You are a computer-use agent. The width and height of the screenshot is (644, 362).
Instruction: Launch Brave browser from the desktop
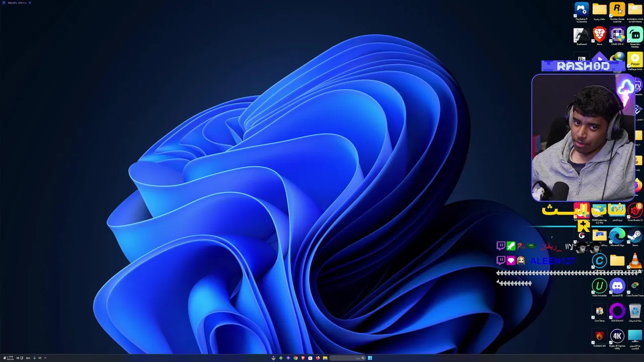[x=599, y=34]
